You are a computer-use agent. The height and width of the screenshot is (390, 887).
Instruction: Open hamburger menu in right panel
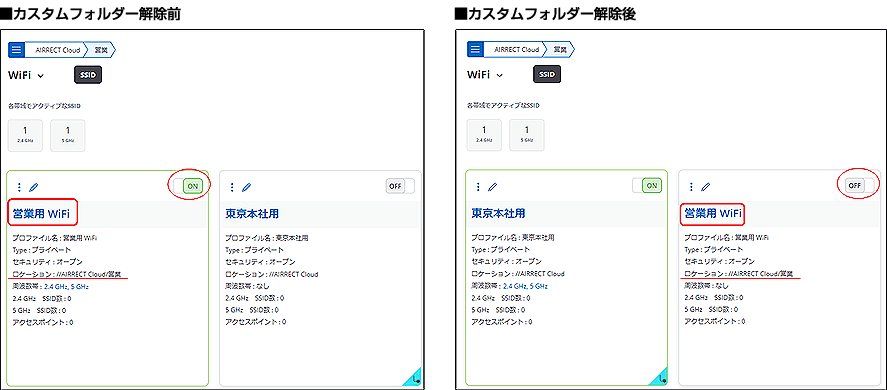click(475, 50)
